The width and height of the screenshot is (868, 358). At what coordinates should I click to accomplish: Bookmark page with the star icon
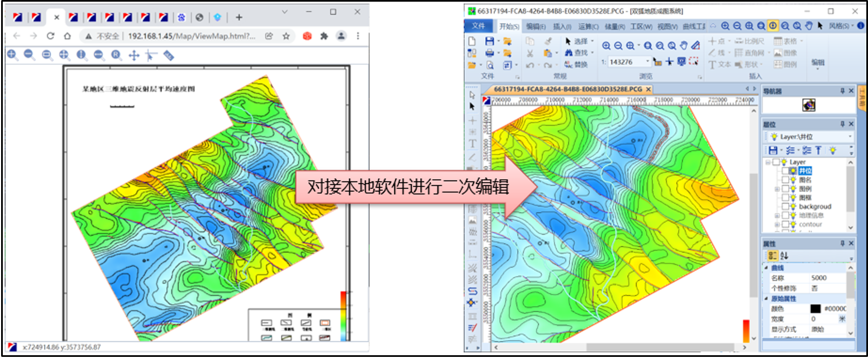coord(286,36)
